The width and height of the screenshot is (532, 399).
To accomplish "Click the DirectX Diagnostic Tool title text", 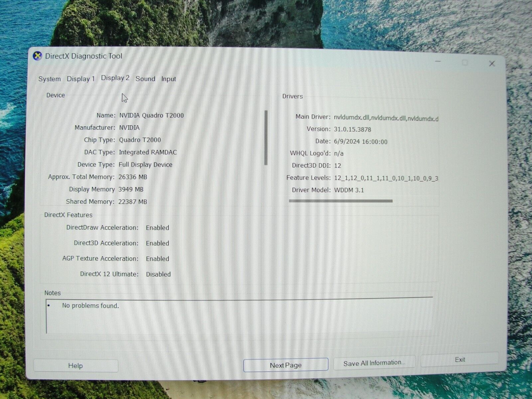I will [x=83, y=56].
